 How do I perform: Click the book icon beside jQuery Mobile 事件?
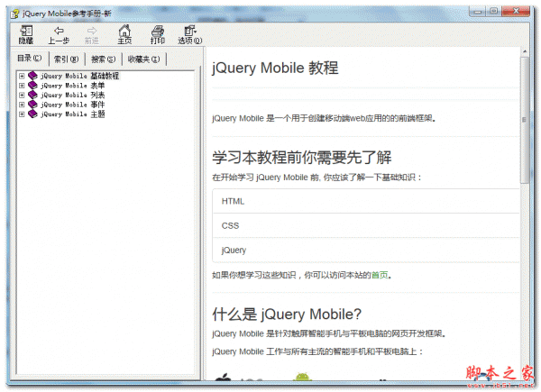(32, 105)
